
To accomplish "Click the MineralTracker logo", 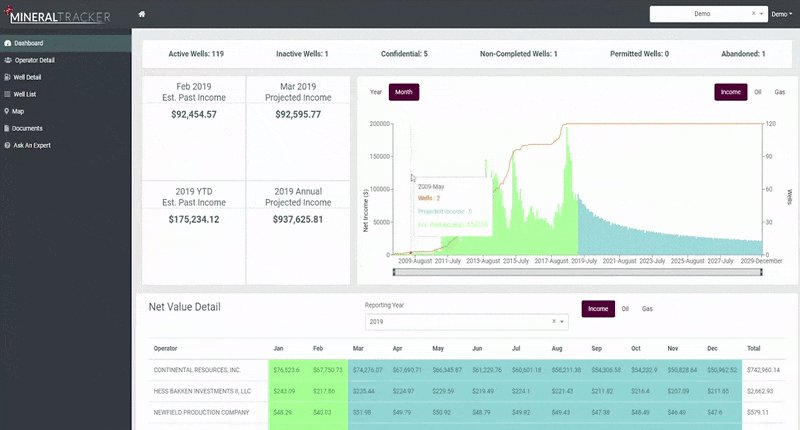I will tap(57, 15).
